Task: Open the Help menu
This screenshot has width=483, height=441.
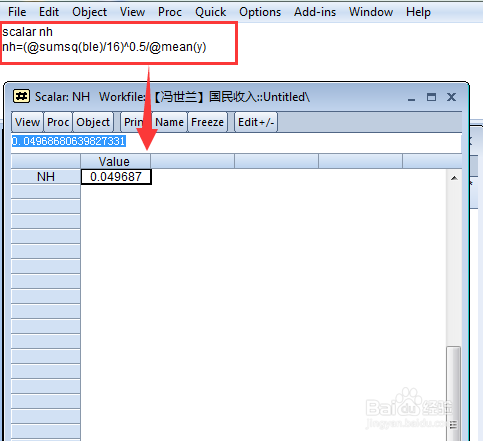Action: click(418, 12)
